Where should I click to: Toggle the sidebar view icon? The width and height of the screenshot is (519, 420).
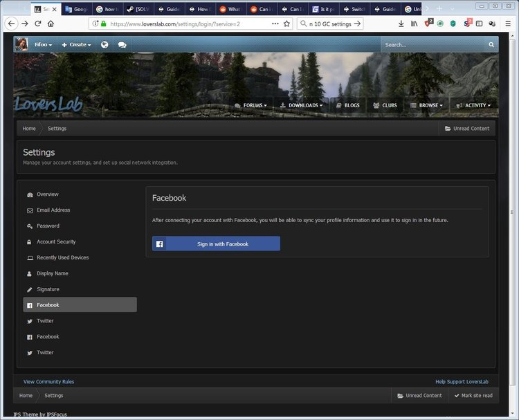click(479, 24)
